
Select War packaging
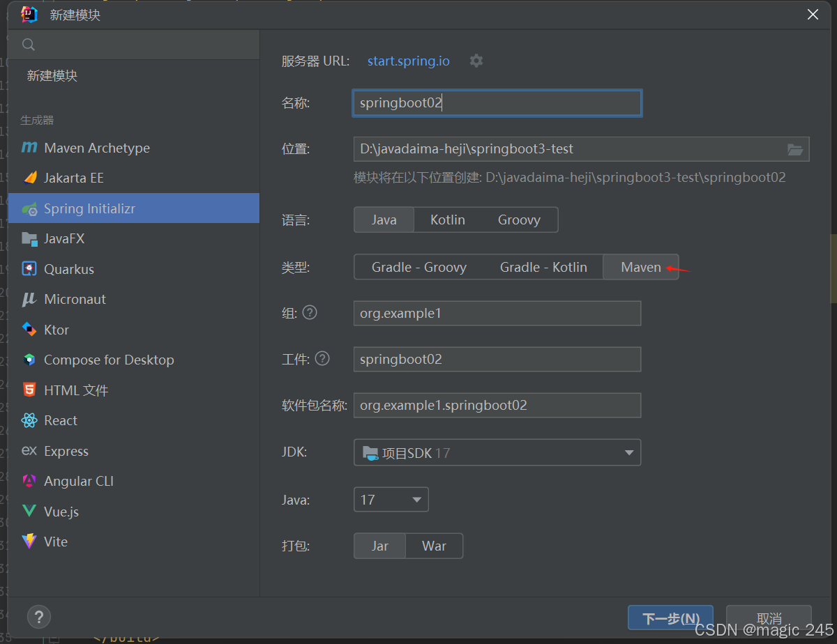(x=434, y=546)
